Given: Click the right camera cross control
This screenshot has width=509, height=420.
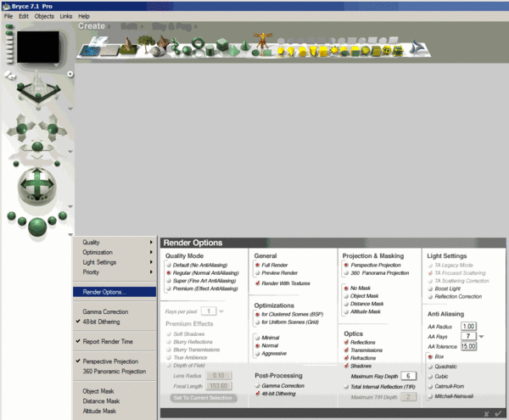Looking at the screenshot, I should click(53, 128).
